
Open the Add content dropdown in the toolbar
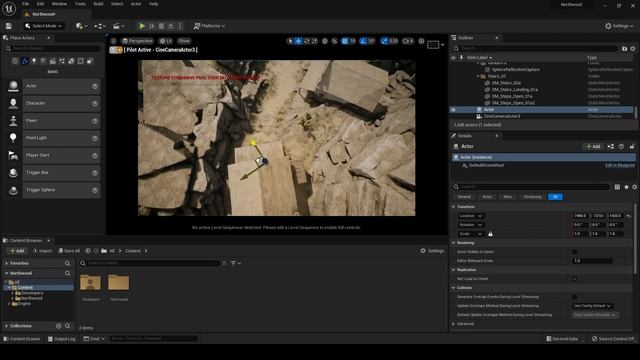[x=81, y=26]
